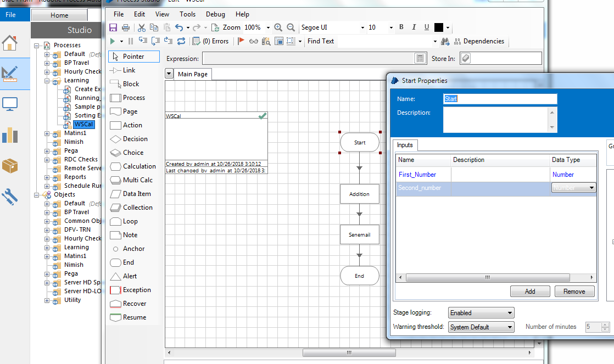Click the Cut scissors icon
Viewport: 614px width, 364px height.
pos(142,27)
